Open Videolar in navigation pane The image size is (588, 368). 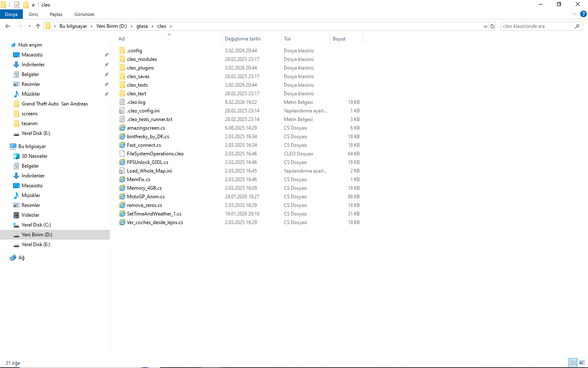[30, 215]
